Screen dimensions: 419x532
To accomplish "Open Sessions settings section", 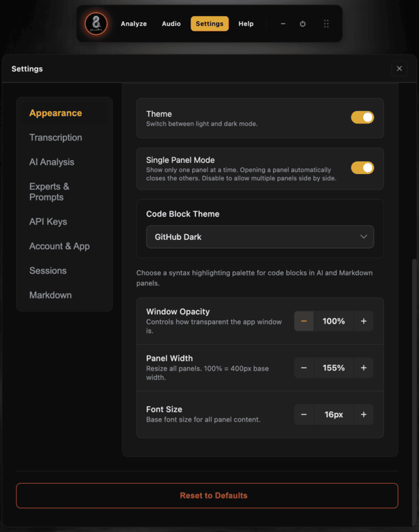I will [x=64, y=271].
